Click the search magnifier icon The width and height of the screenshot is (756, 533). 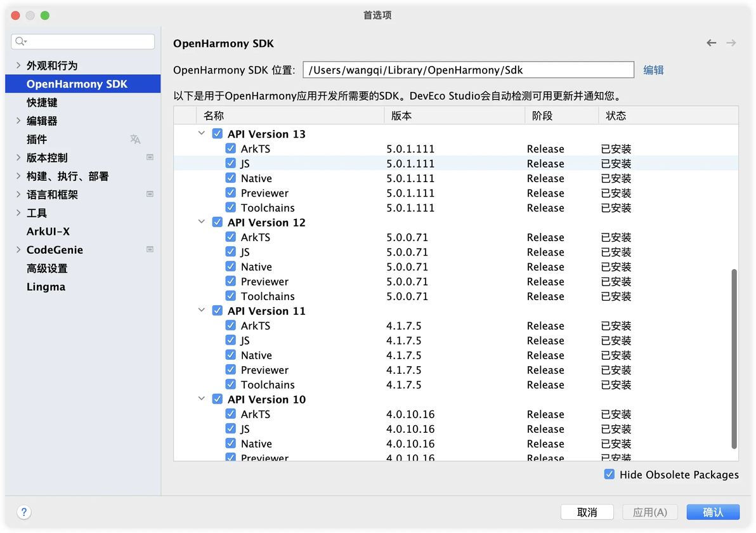point(20,41)
